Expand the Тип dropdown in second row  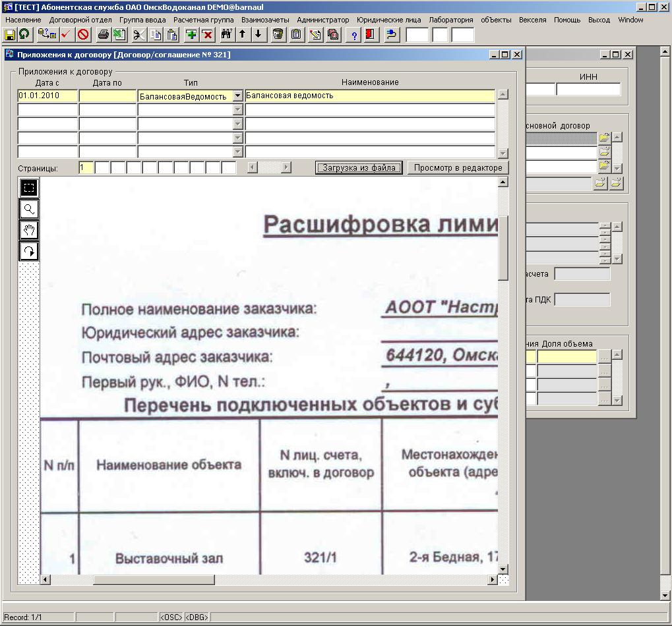(238, 110)
